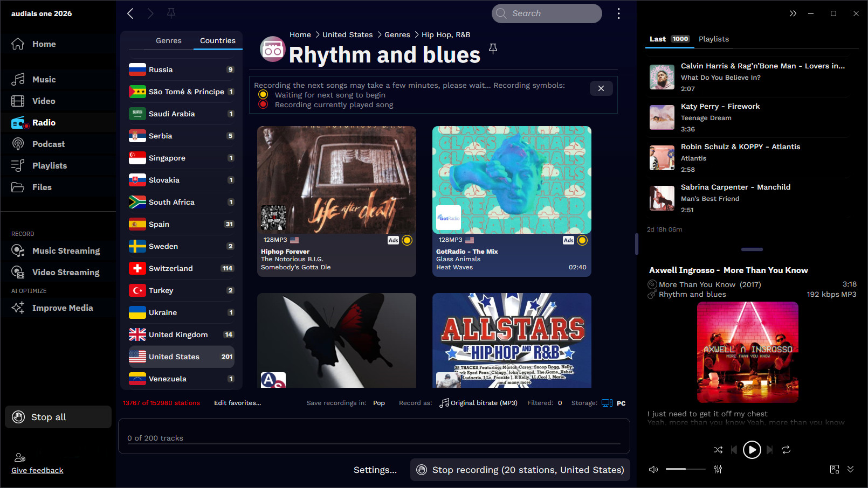Image resolution: width=868 pixels, height=488 pixels.
Task: Select Russia in country list
Action: [x=182, y=69]
